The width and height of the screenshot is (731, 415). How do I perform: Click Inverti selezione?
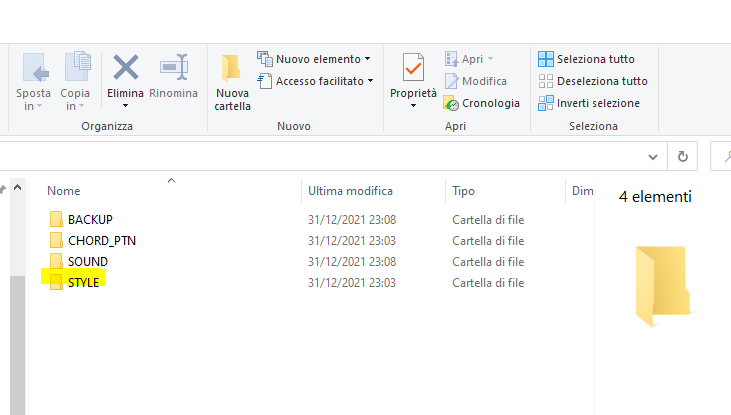pyautogui.click(x=588, y=103)
